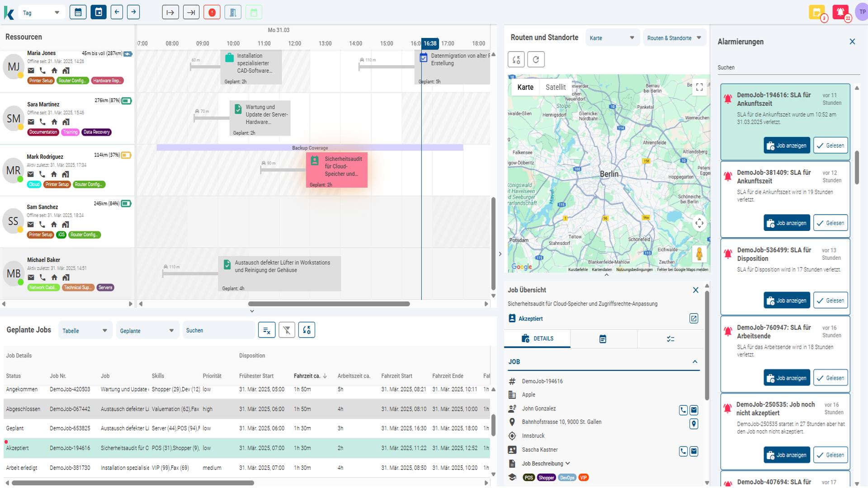Image resolution: width=868 pixels, height=488 pixels.
Task: Open the calendar date picker icon
Action: click(x=78, y=12)
